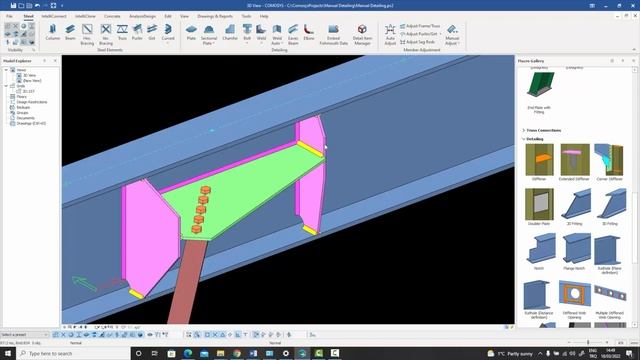Screen dimensions: 640x360
Task: Click the Plate detailing tool
Action: click(191, 32)
